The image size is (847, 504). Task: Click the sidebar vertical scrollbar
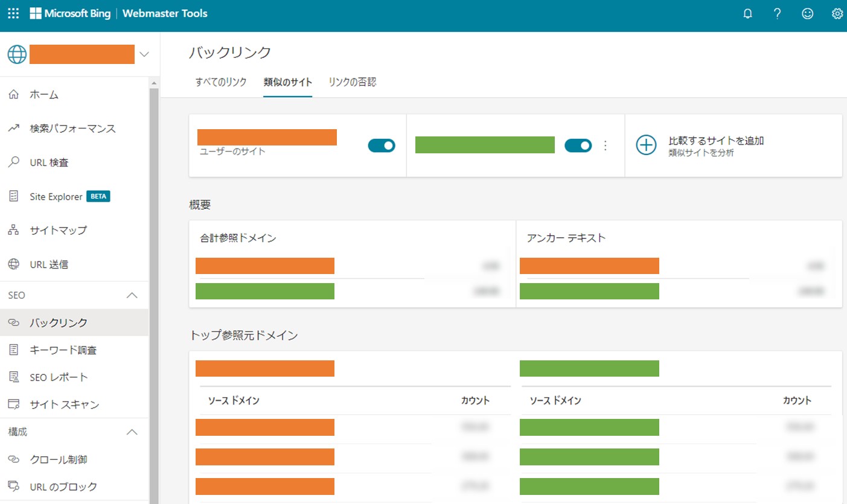tap(153, 290)
